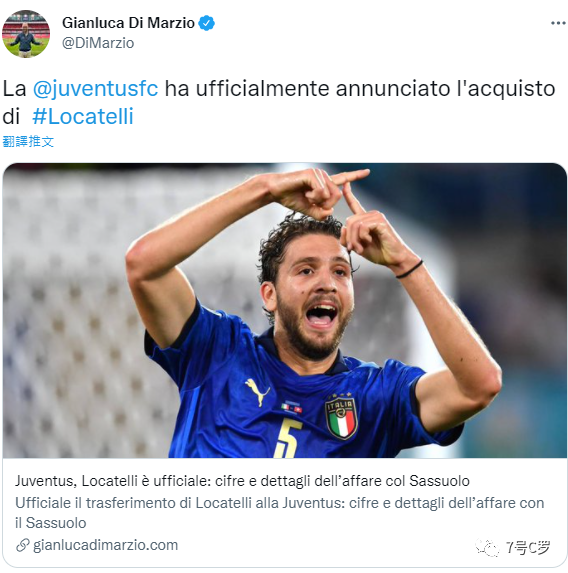Open headline Juventus, Locatelli è ufficiale

242,481
